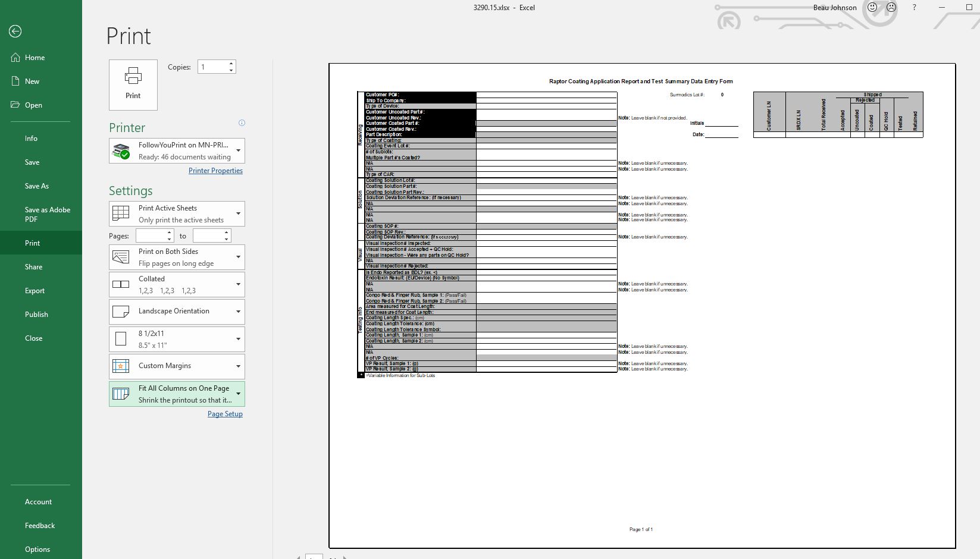This screenshot has width=980, height=559.
Task: Open Feedback in the sidebar
Action: (x=41, y=526)
